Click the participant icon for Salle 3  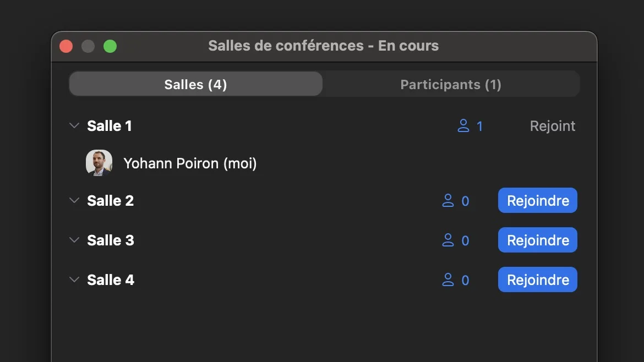(448, 240)
